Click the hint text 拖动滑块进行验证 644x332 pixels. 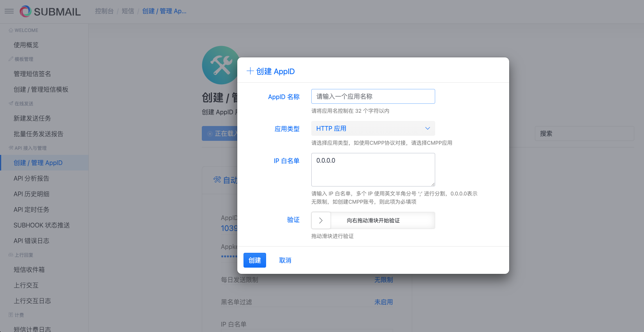[x=332, y=236]
